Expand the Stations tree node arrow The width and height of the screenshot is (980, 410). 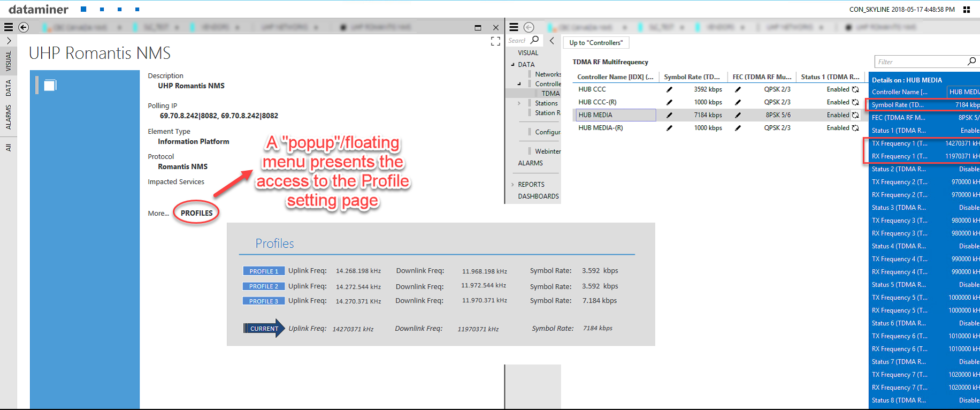click(x=519, y=103)
